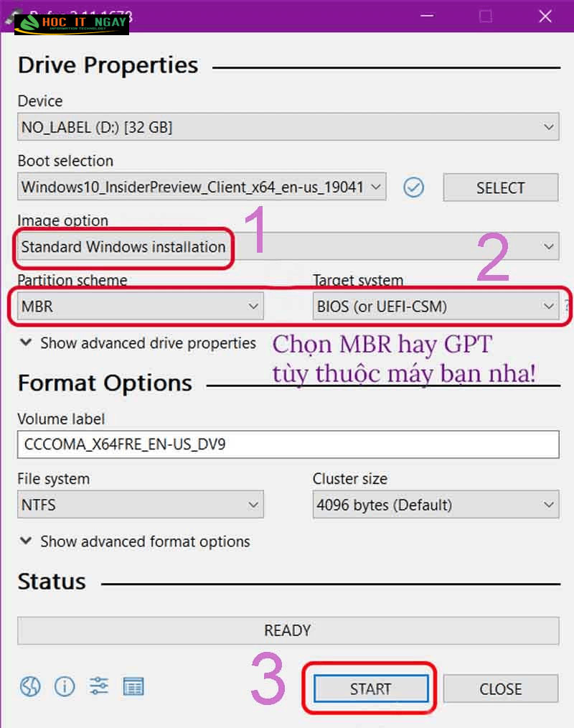Show the log window icon
The width and height of the screenshot is (574, 728).
tap(133, 686)
